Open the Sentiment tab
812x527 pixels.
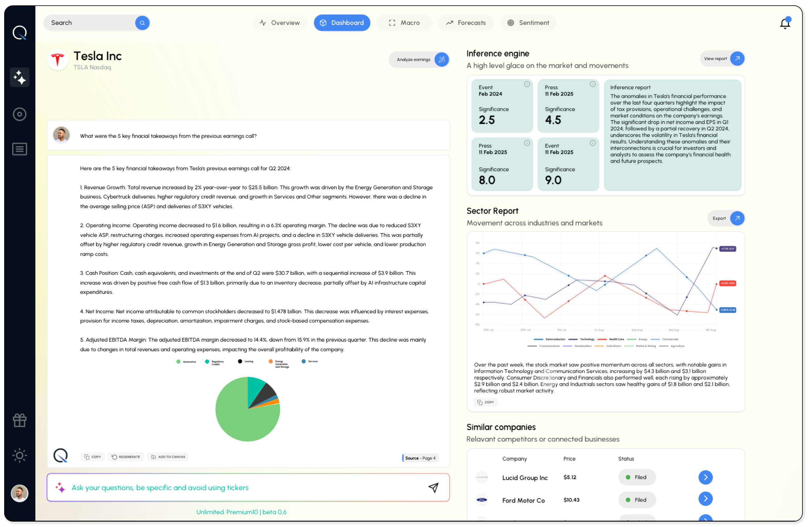pos(528,23)
